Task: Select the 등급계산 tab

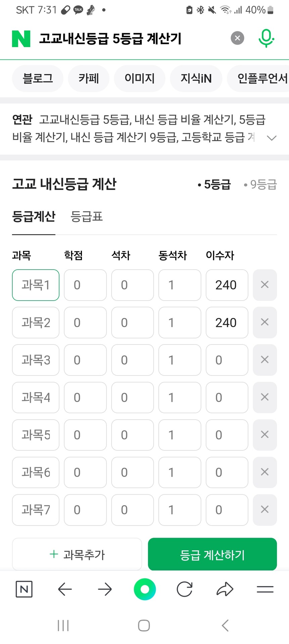Action: pyautogui.click(x=34, y=217)
